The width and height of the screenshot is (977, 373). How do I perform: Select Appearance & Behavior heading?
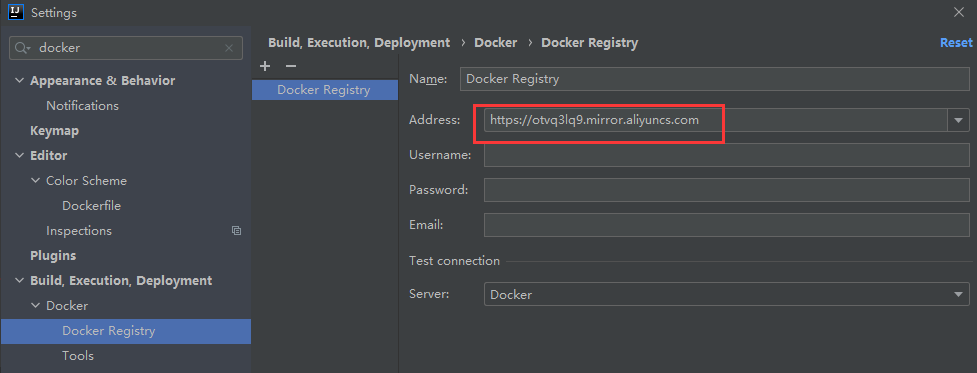click(x=102, y=81)
